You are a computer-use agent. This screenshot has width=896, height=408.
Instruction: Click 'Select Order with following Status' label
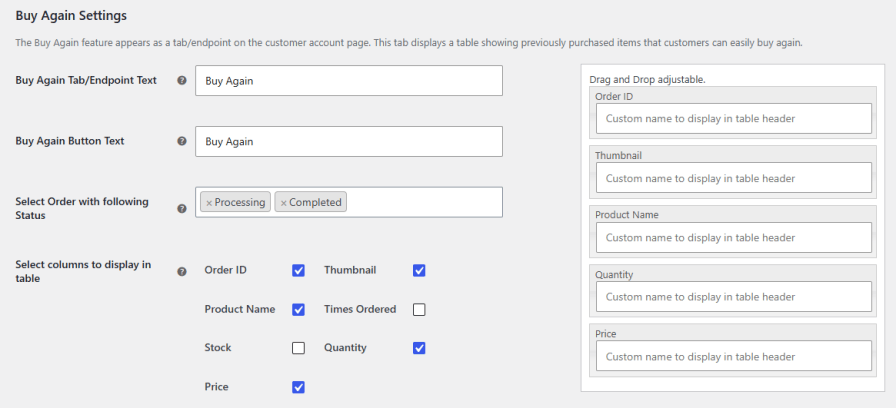coord(82,209)
